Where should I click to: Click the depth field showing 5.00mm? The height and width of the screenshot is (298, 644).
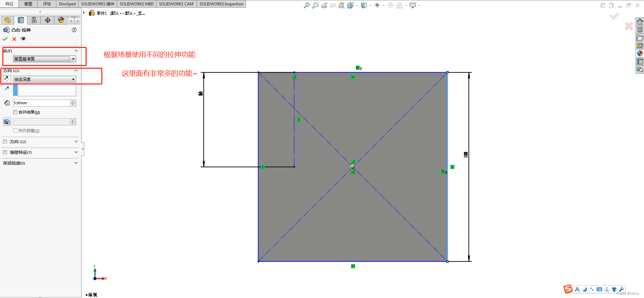[42, 103]
